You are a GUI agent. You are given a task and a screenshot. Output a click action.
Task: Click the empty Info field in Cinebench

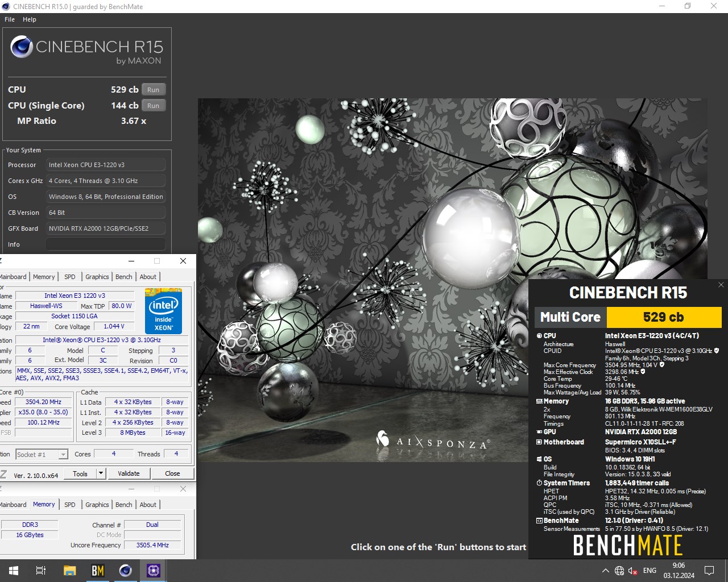coord(106,244)
